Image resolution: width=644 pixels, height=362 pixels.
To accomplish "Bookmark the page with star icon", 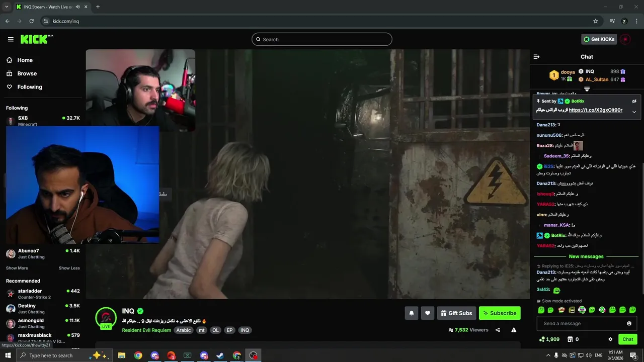I will pyautogui.click(x=596, y=21).
